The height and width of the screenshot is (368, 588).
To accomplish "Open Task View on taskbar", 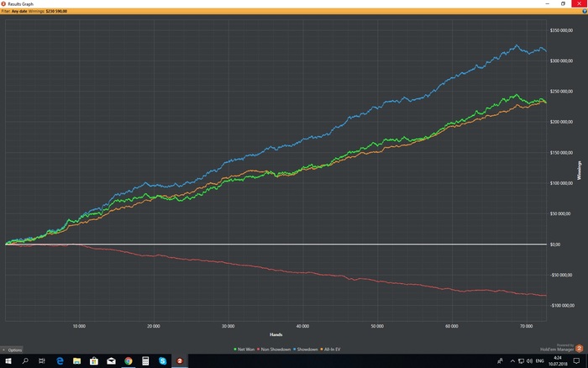I will (42, 361).
